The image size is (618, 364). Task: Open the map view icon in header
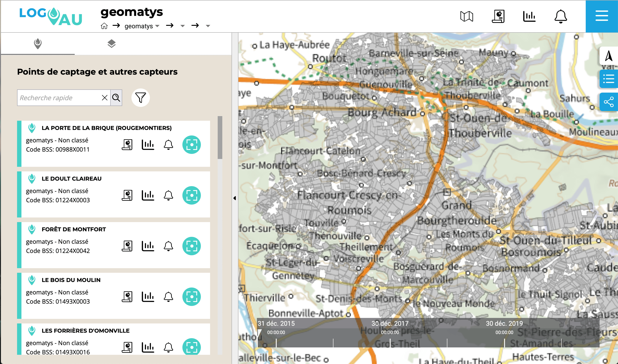[x=466, y=16]
